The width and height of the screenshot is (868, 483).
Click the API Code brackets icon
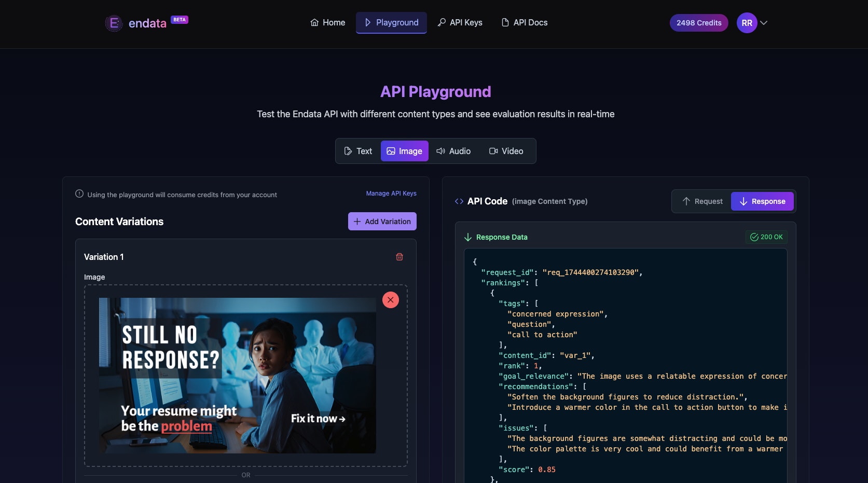click(x=459, y=201)
